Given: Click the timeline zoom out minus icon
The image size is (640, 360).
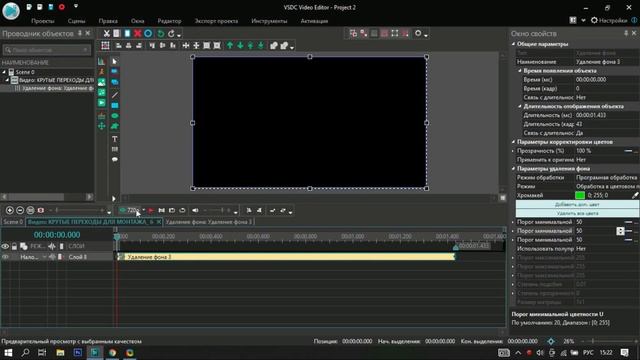Looking at the screenshot, I should [x=20, y=210].
